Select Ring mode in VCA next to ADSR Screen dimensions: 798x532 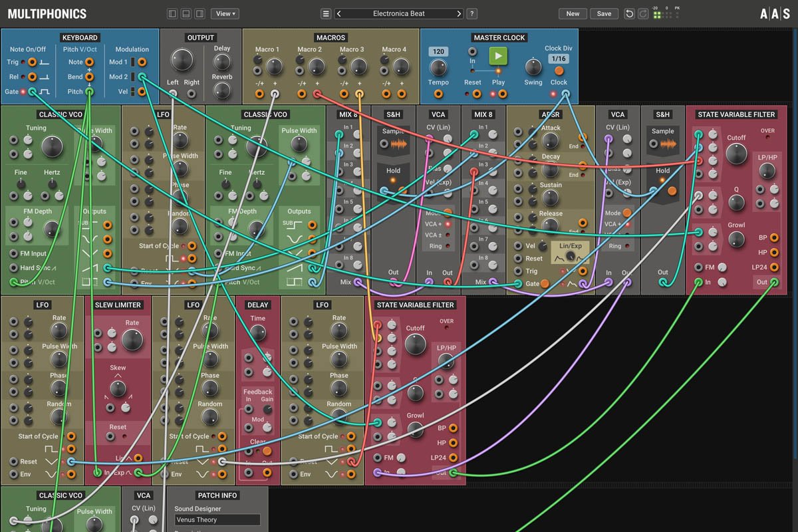tap(628, 246)
